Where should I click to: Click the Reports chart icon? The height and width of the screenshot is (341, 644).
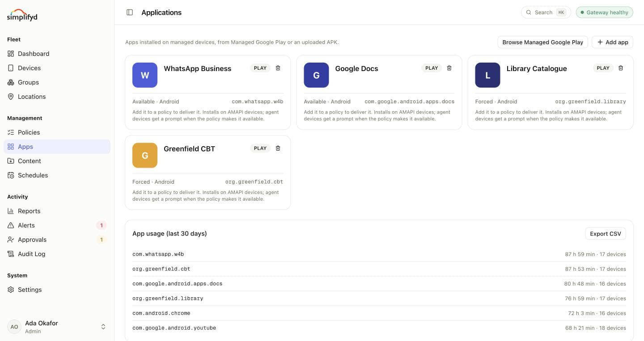click(11, 211)
